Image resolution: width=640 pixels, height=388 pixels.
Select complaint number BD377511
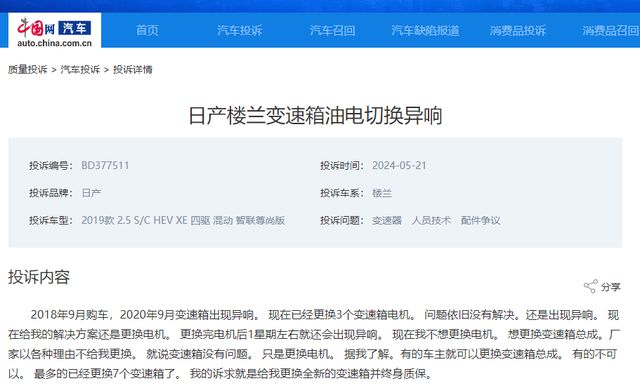(x=105, y=166)
